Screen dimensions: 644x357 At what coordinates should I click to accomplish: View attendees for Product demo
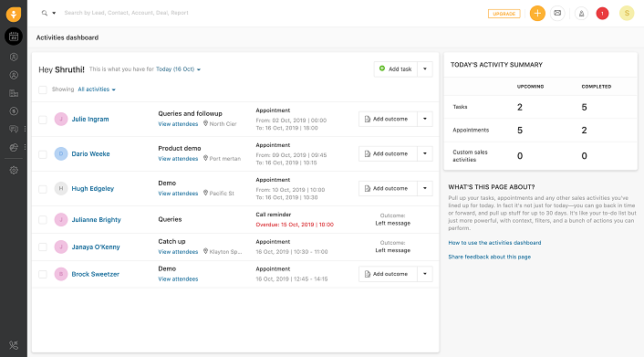click(x=178, y=158)
